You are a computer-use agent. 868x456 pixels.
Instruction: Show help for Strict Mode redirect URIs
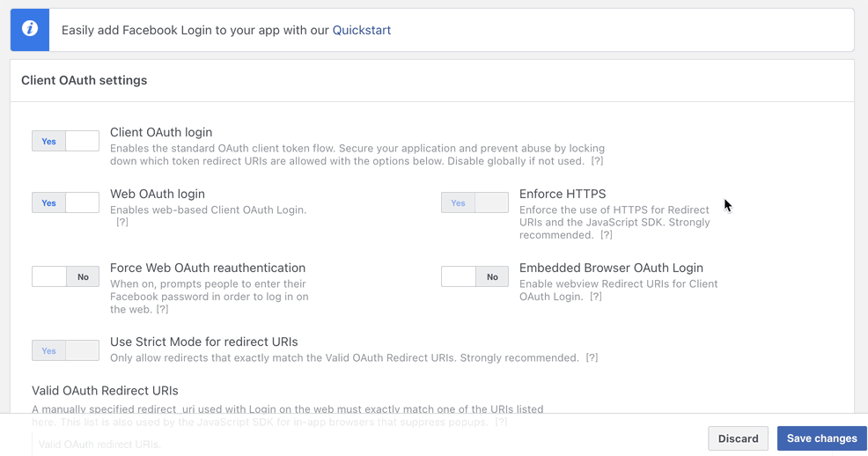pyautogui.click(x=592, y=358)
